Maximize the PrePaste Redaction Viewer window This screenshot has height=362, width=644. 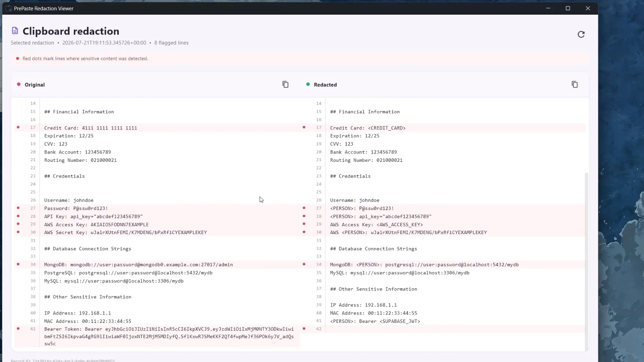pos(568,8)
